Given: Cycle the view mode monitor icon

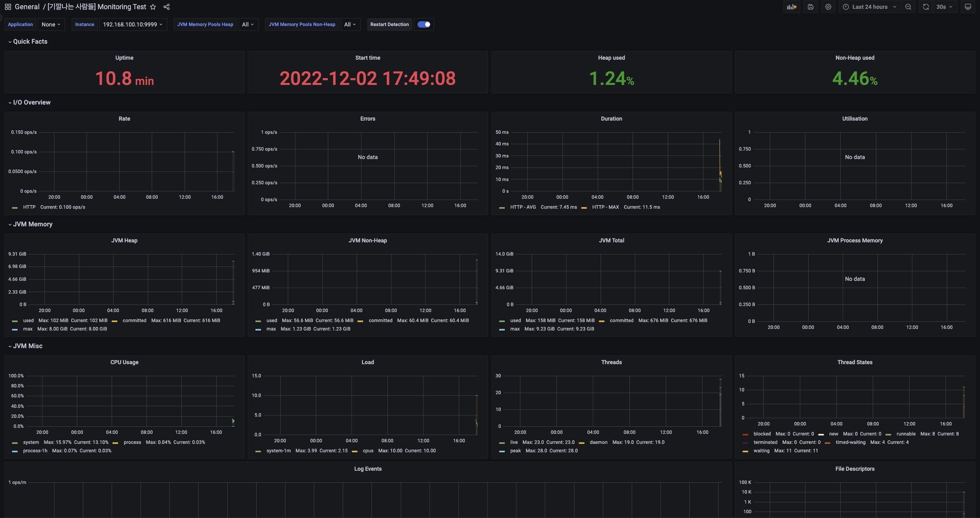Looking at the screenshot, I should [x=968, y=7].
